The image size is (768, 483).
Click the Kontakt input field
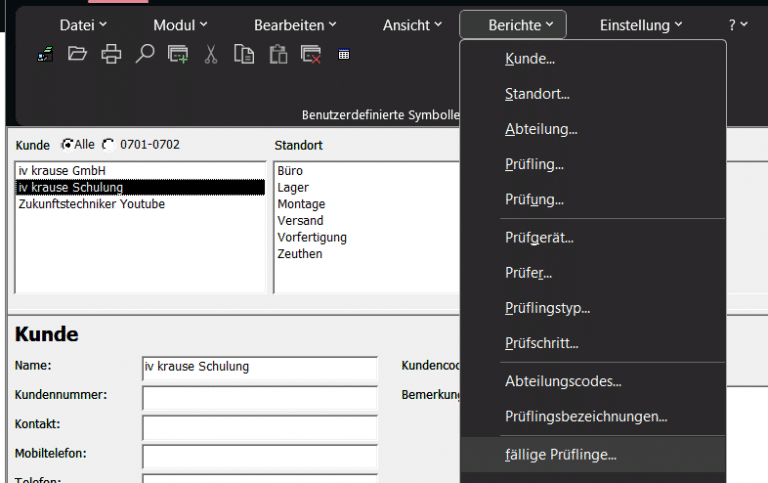(x=260, y=427)
